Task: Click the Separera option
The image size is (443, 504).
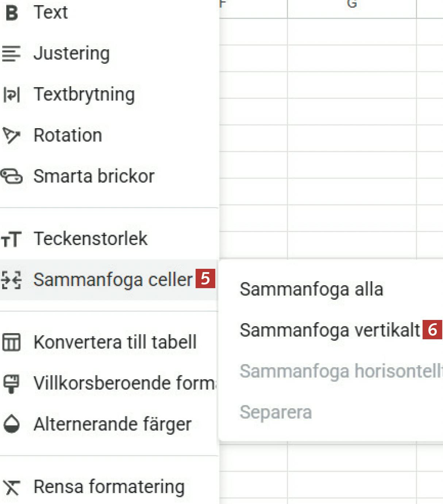Action: point(276,412)
